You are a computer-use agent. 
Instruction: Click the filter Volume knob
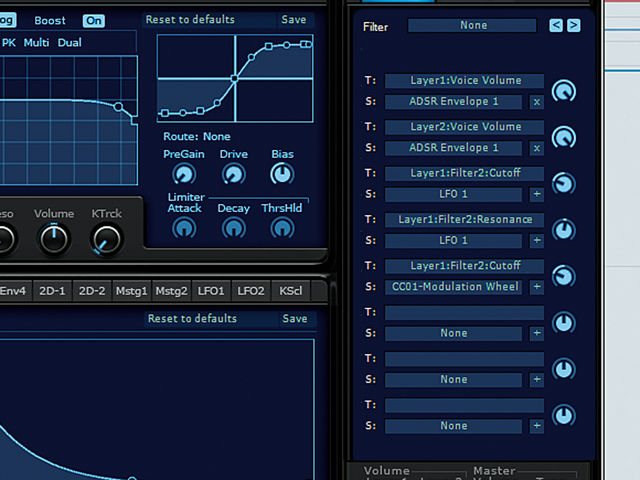[x=54, y=239]
